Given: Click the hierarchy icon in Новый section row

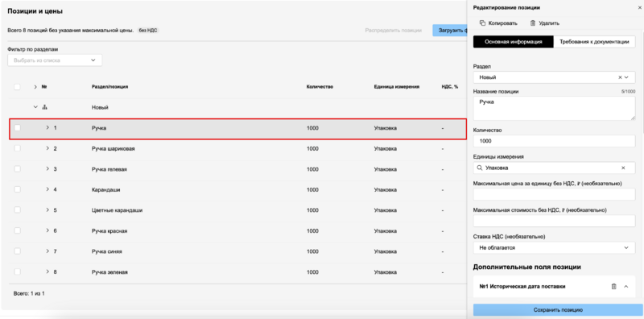Looking at the screenshot, I should click(x=45, y=107).
